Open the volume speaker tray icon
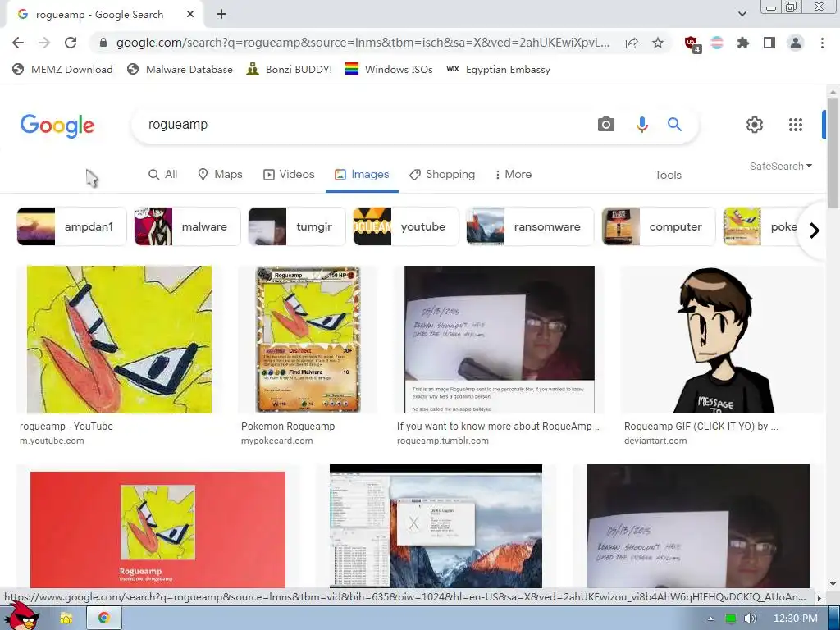840x630 pixels. coord(751,619)
